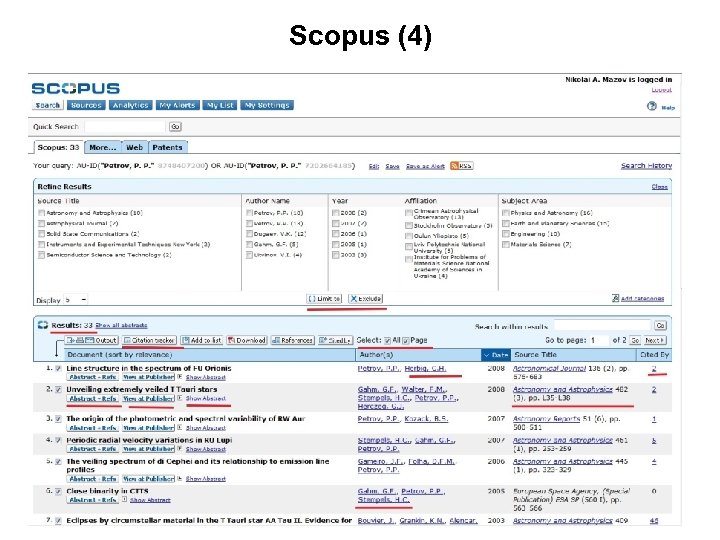Screen dimensions: 720x540
Task: Click the Exclude button with X icon
Action: coord(366,298)
